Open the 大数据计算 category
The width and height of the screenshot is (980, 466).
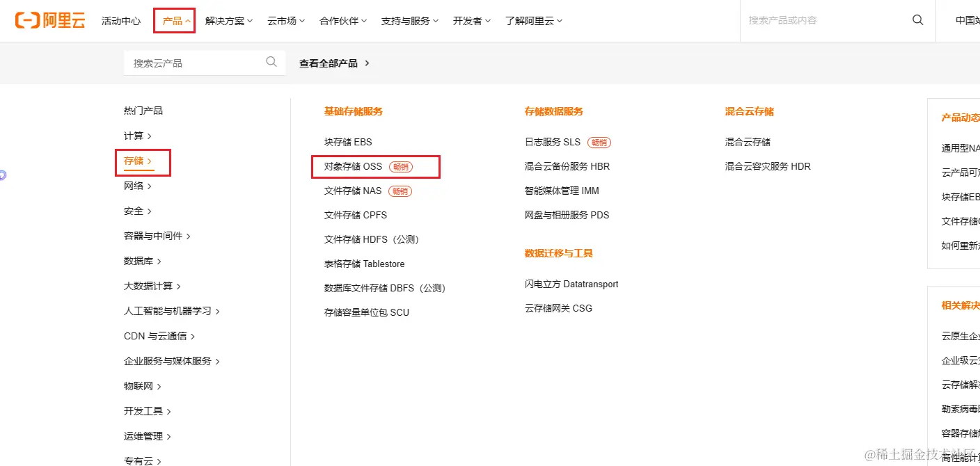[152, 286]
